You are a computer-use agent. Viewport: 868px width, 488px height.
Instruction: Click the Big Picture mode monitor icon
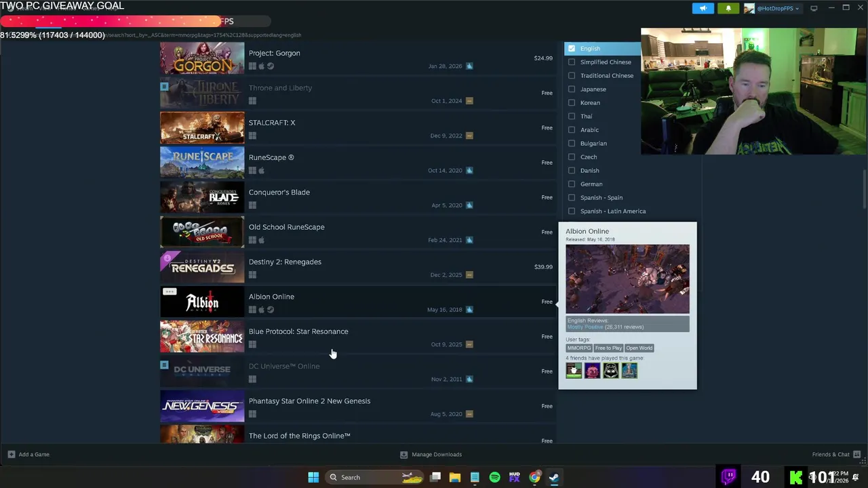814,8
